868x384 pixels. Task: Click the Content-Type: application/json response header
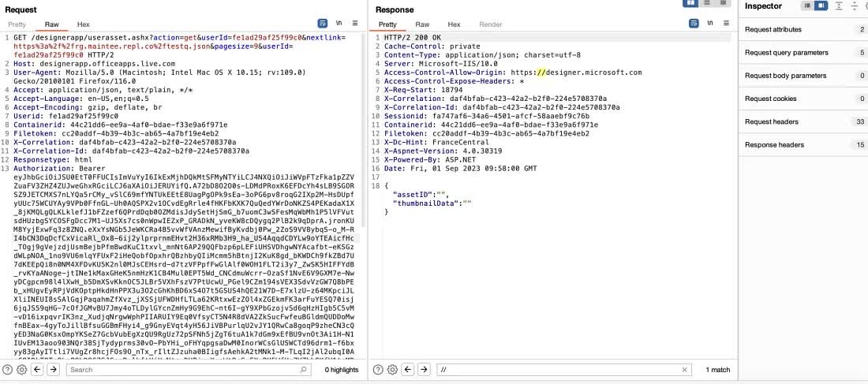click(482, 54)
